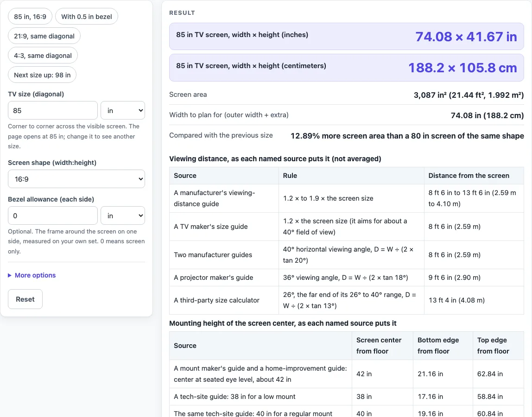Screen dimensions: 532x417
Task: Click the More options link text
Action: [35, 275]
